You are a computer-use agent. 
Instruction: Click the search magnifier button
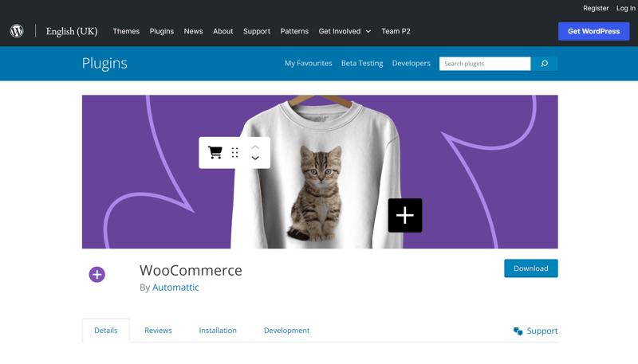(x=545, y=64)
